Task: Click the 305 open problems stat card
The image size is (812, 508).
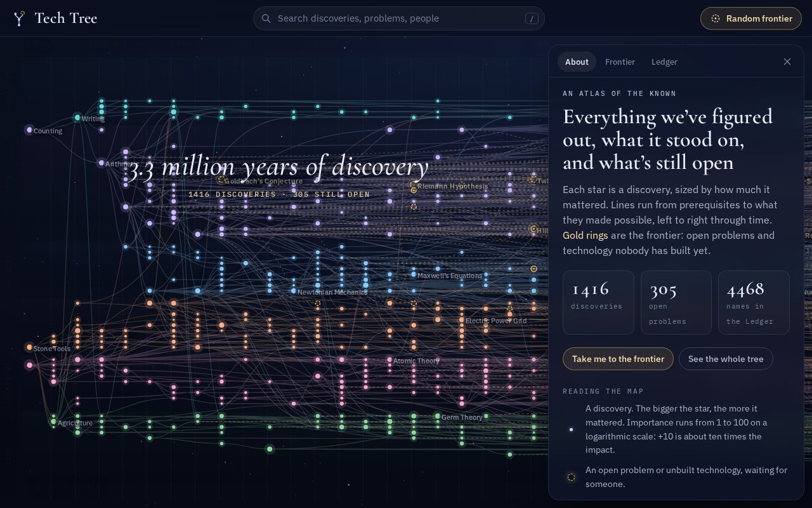Action: (x=676, y=302)
